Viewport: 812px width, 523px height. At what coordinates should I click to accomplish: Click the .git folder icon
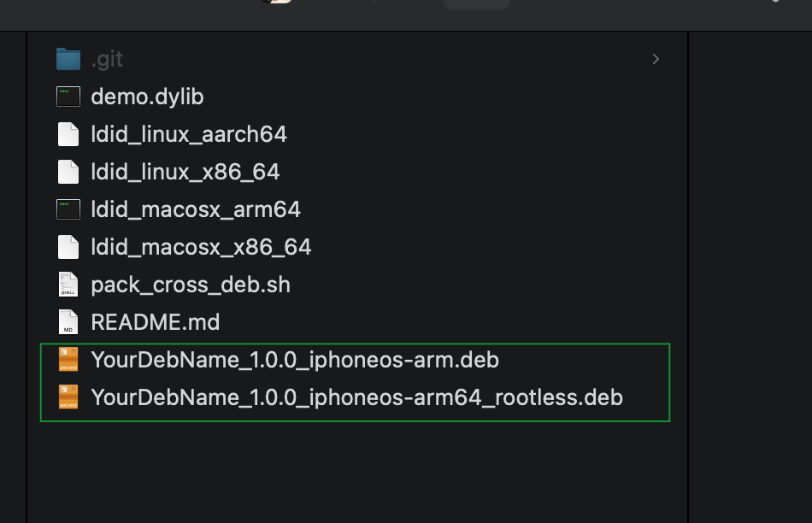68,58
